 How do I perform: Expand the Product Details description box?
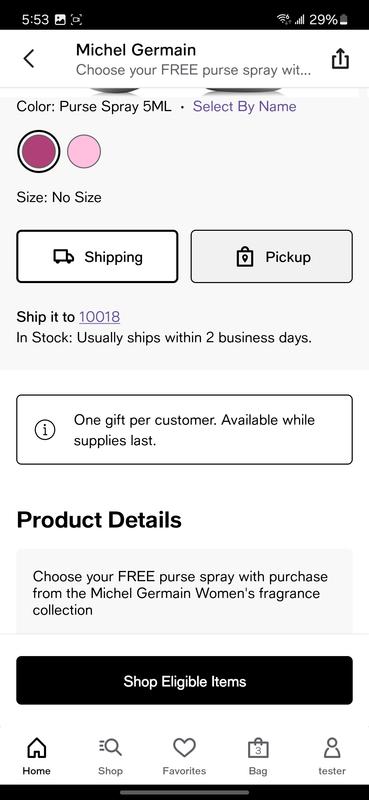(x=184, y=592)
